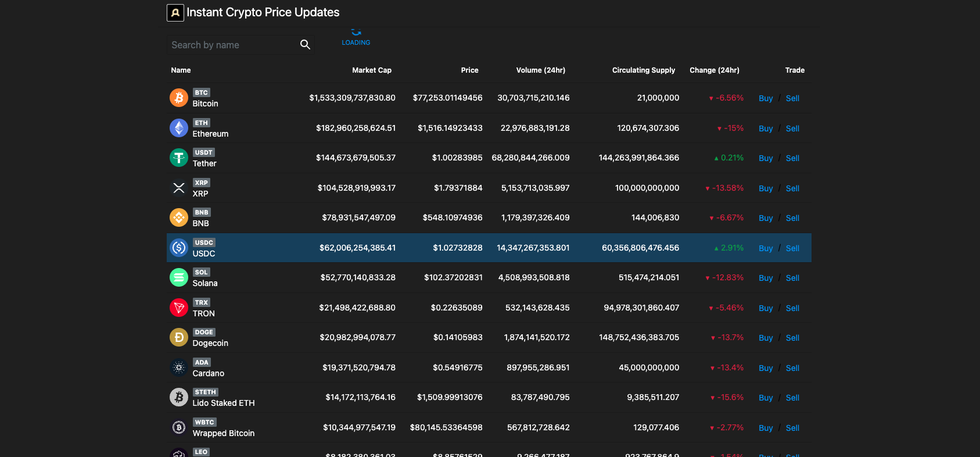Click Sell for Bitcoin
The height and width of the screenshot is (457, 980).
[792, 98]
